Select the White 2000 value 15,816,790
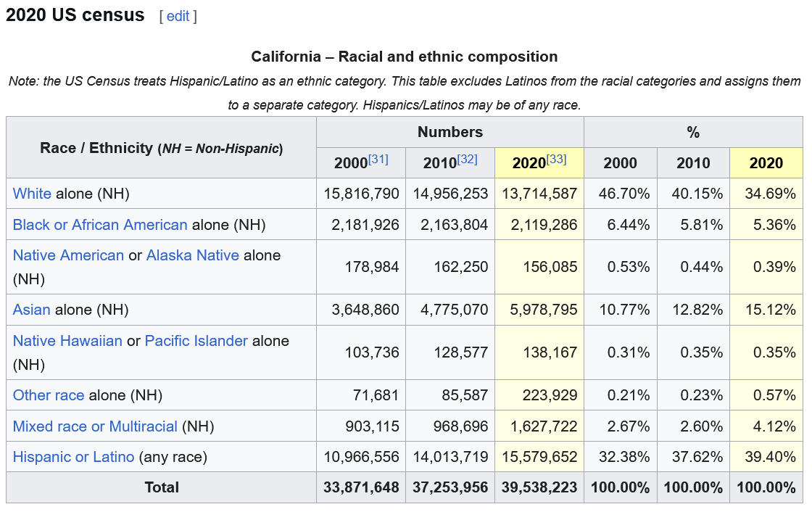Image resolution: width=812 pixels, height=512 pixels. point(362,194)
